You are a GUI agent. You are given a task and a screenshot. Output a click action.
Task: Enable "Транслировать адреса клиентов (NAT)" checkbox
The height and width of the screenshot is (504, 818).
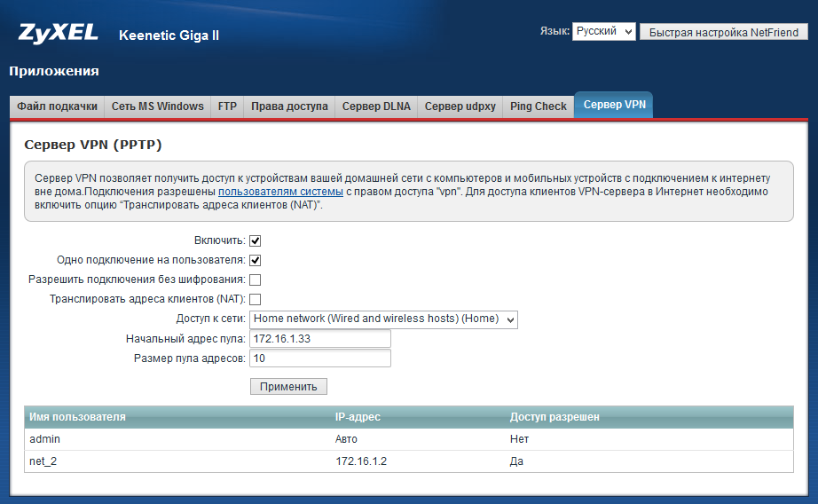255,299
